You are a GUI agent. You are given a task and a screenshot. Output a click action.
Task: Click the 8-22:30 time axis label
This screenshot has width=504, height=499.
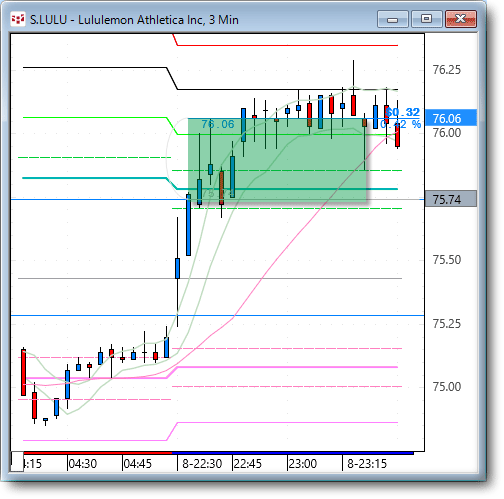click(x=202, y=464)
